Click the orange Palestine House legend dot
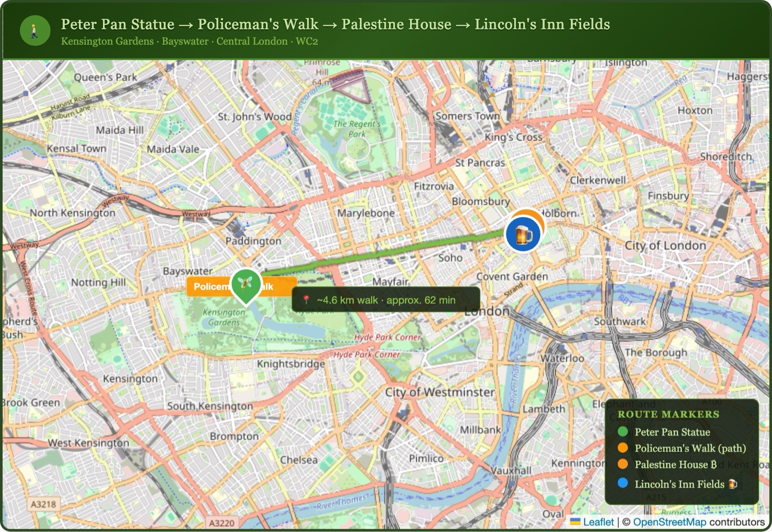This screenshot has width=772, height=532. [623, 464]
